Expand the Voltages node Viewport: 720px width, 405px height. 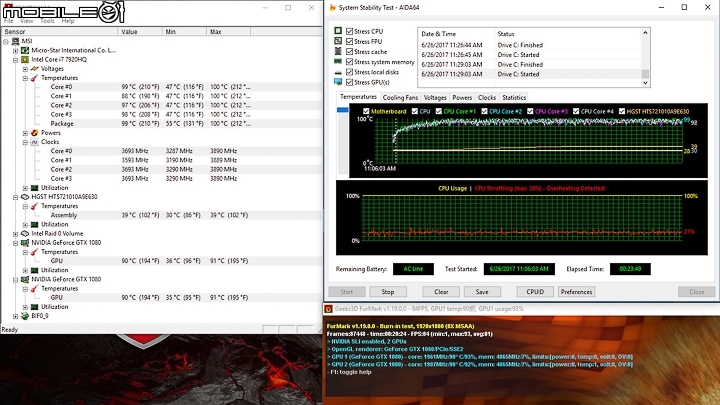point(25,69)
